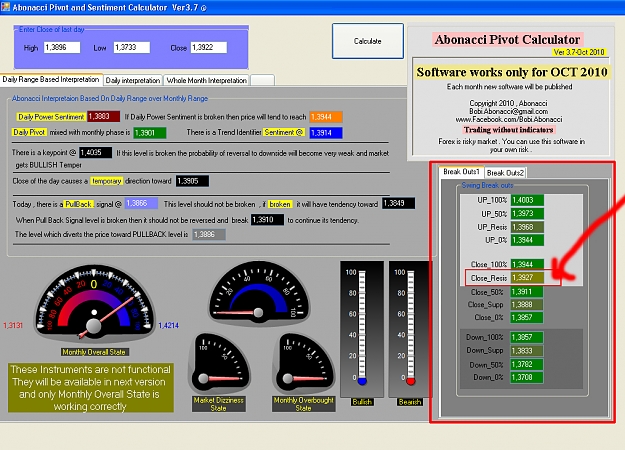This screenshot has width=625, height=450.
Task: Click the Monthly Overall State gauge
Action: pos(94,303)
